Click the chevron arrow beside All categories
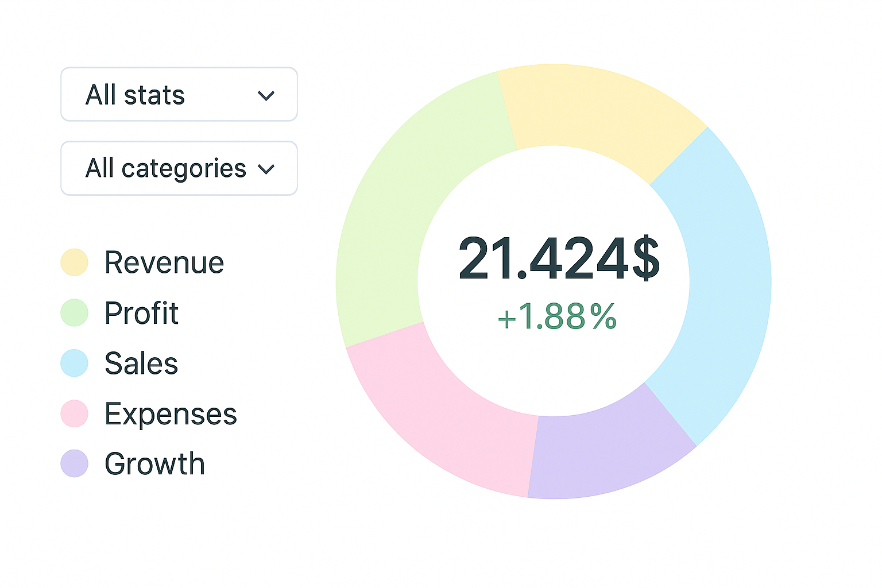 pos(266,169)
